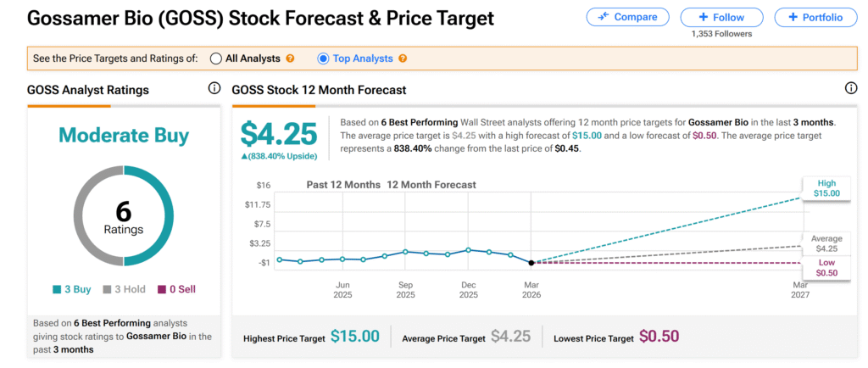Click the info icon beside 12 Month Forecast
Screen dimensions: 868x368
(x=850, y=89)
